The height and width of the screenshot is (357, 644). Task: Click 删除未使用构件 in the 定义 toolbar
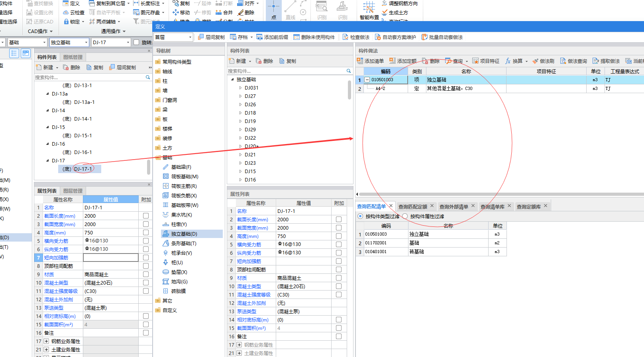point(314,37)
